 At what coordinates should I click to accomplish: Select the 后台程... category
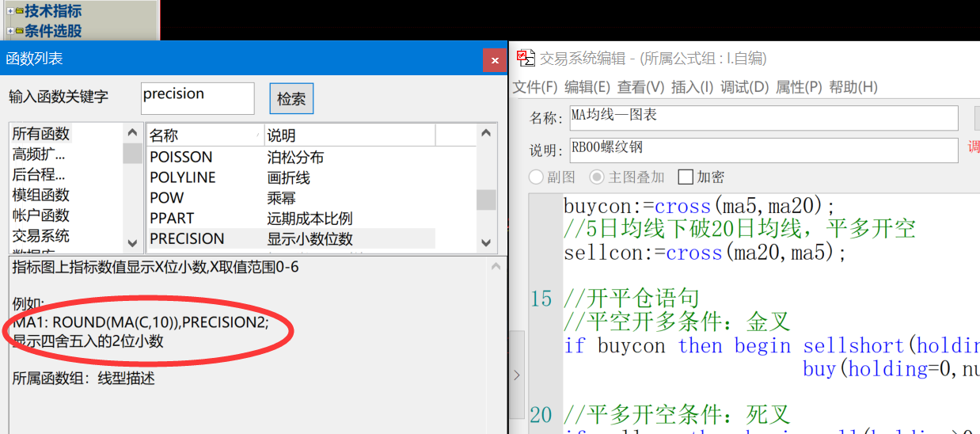[39, 175]
